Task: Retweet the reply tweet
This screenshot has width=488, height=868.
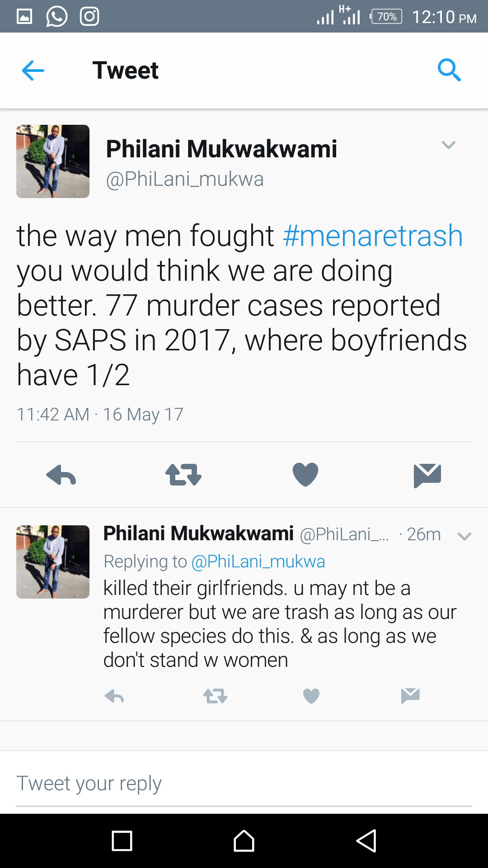Action: (x=215, y=696)
